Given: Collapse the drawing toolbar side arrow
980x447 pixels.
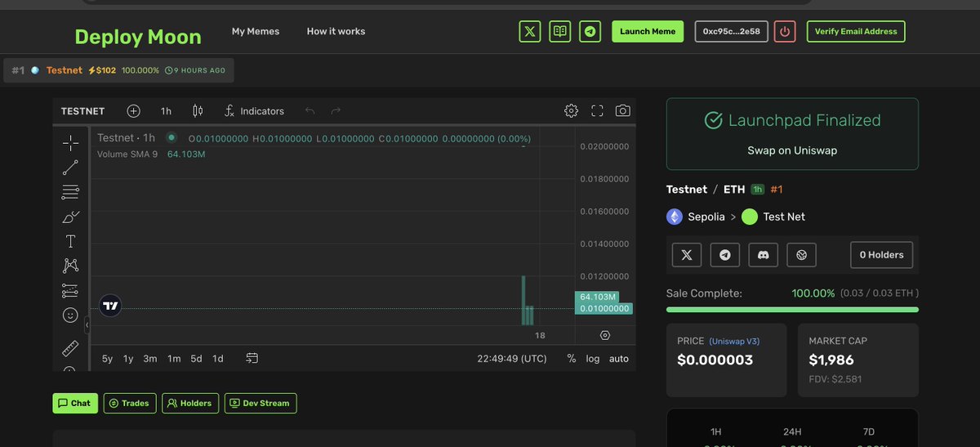Looking at the screenshot, I should [87, 325].
